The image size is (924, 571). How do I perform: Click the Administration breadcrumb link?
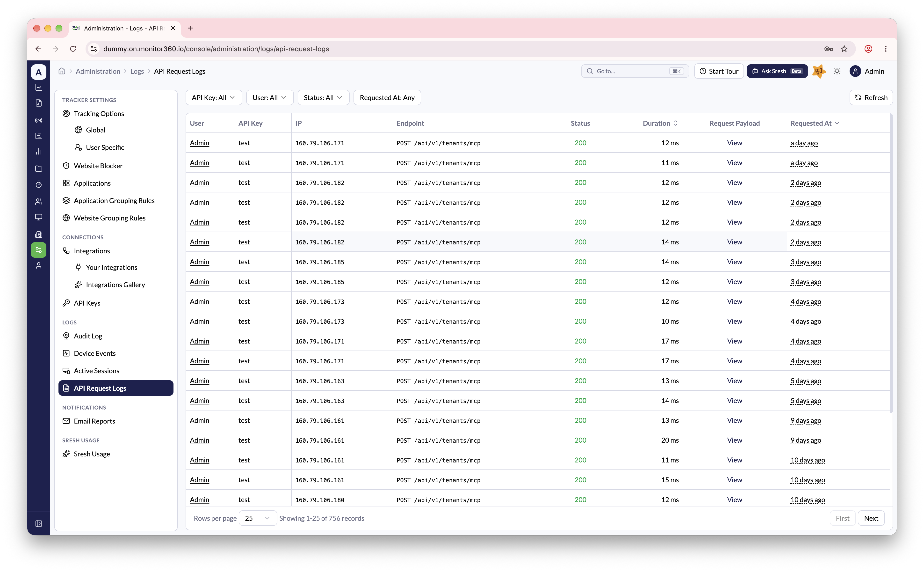98,71
